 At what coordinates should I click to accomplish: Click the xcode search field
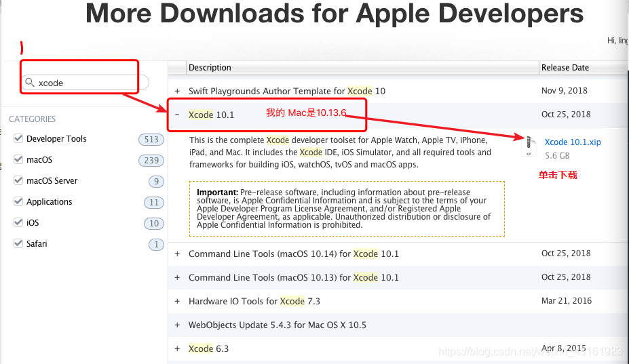(x=85, y=83)
